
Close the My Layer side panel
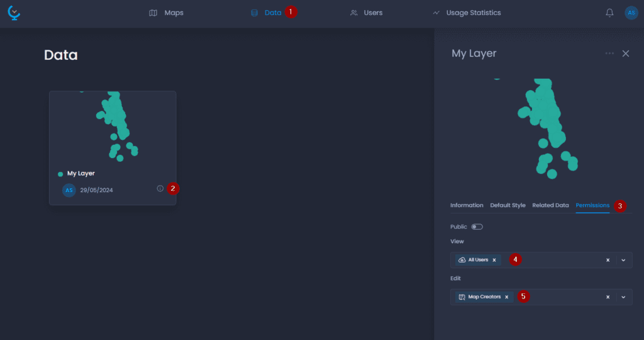coord(626,54)
